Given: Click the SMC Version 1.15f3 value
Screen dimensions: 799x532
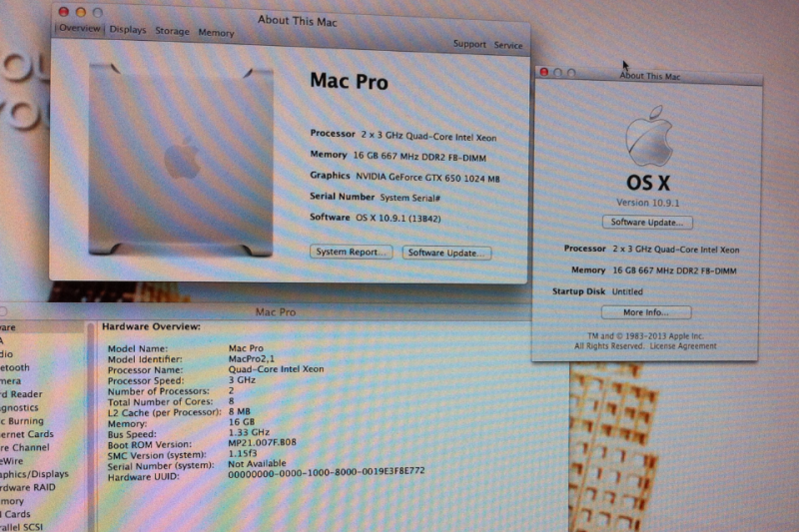Looking at the screenshot, I should click(x=242, y=453).
